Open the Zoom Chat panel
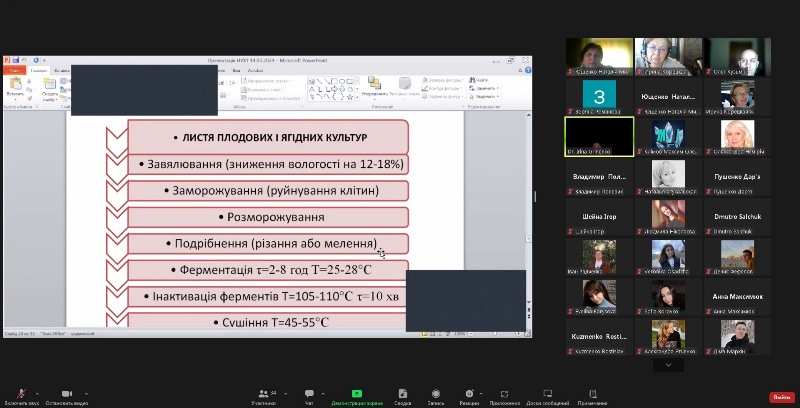This screenshot has height=408, width=800. [x=309, y=397]
